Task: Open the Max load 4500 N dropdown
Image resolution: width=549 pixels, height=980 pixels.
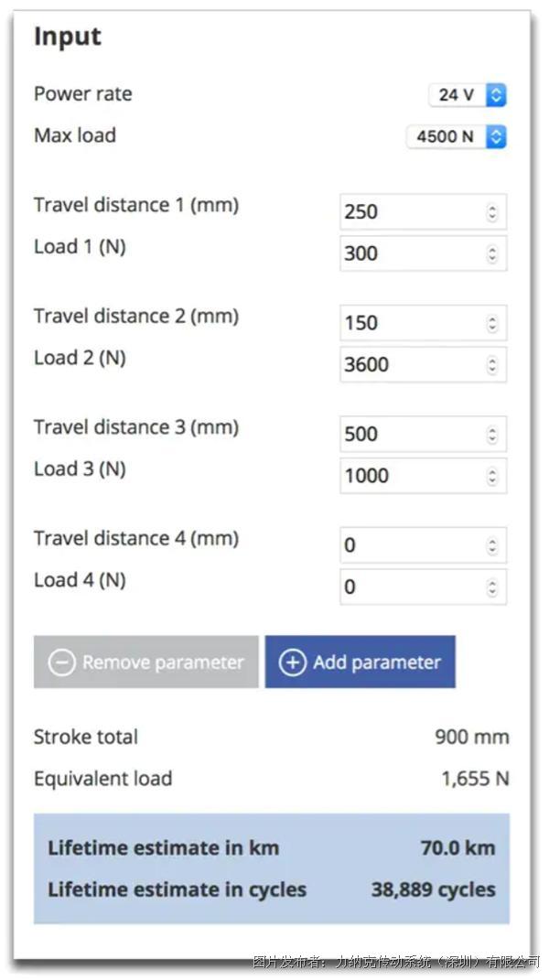Action: [457, 136]
